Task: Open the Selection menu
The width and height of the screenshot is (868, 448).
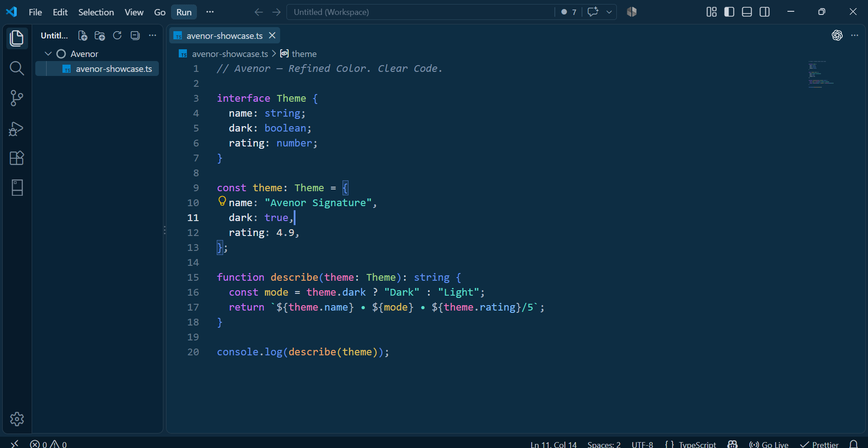Action: point(96,12)
